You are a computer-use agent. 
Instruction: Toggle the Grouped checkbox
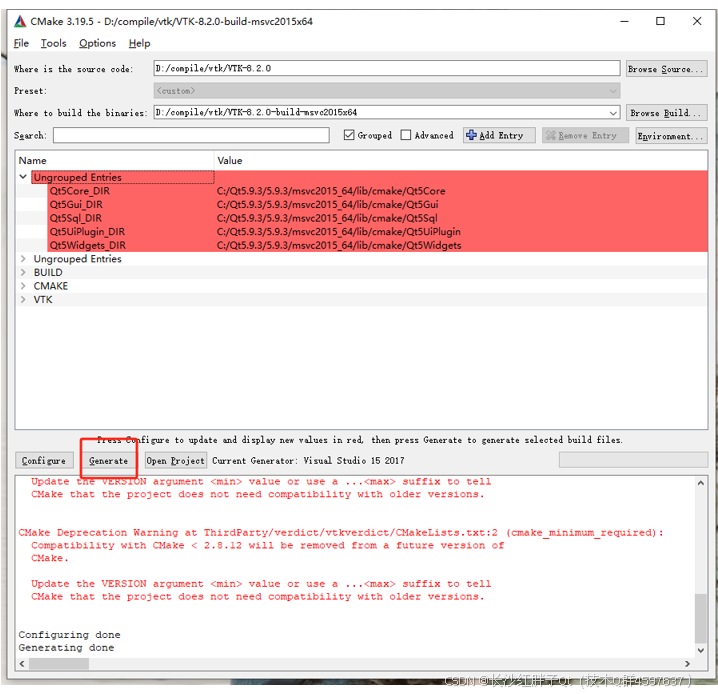[x=349, y=135]
